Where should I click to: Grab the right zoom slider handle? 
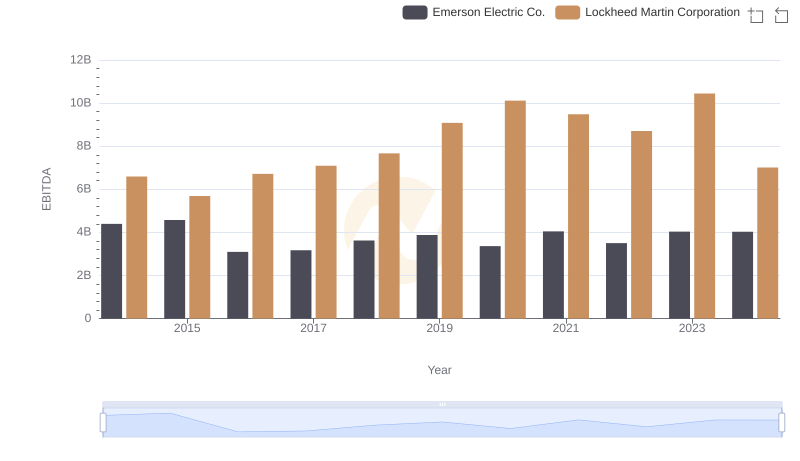781,423
